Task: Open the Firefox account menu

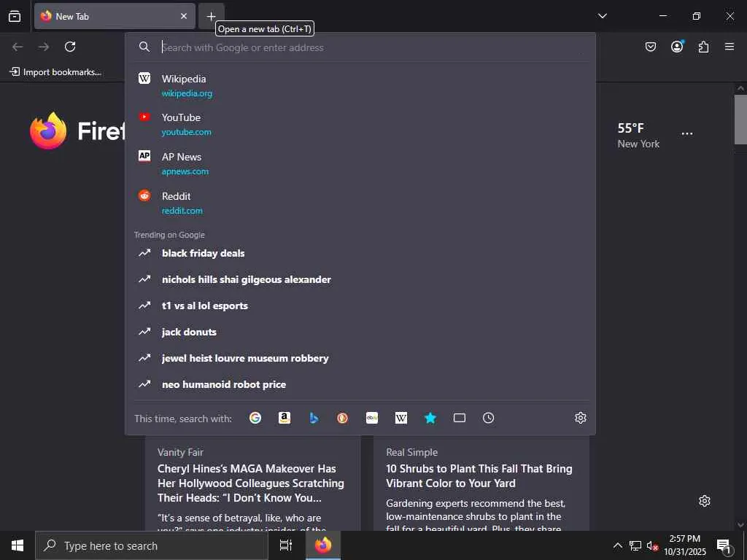Action: coord(677,47)
